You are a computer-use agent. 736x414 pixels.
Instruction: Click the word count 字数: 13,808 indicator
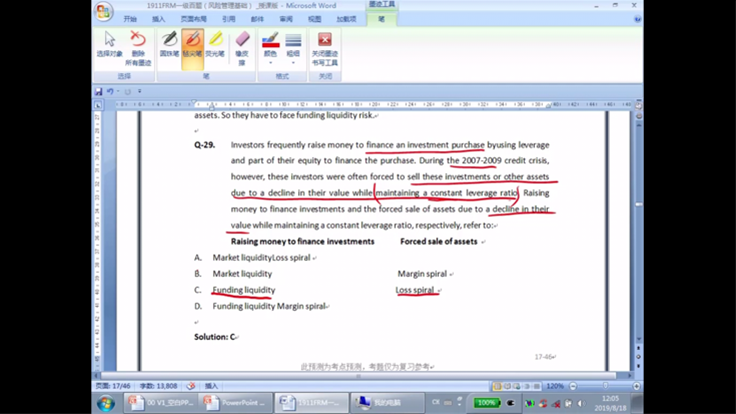point(158,385)
